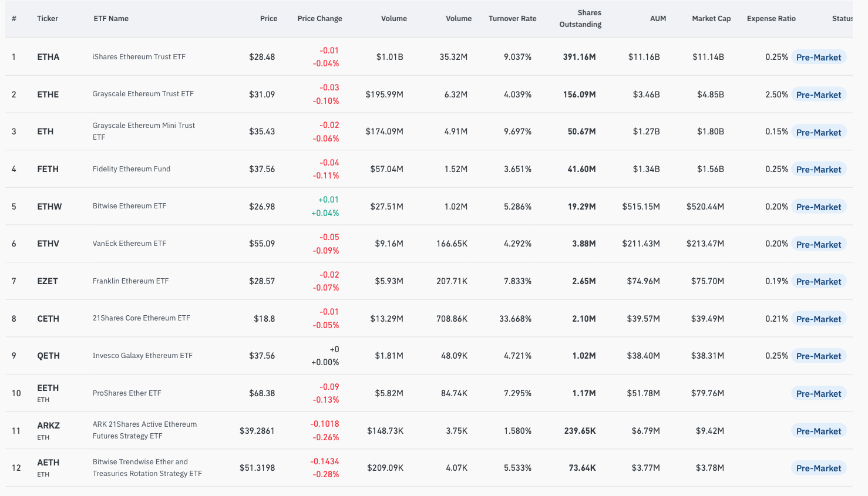Select the QETH ticker
Screen dimensions: 868x496
(48, 356)
